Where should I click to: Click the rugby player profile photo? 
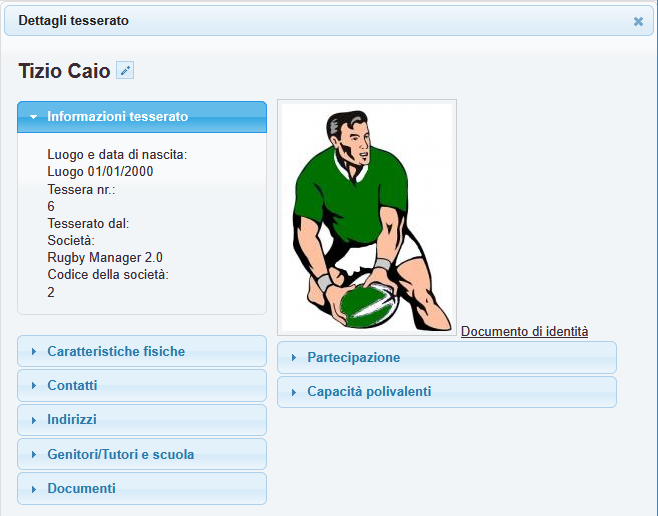[367, 217]
